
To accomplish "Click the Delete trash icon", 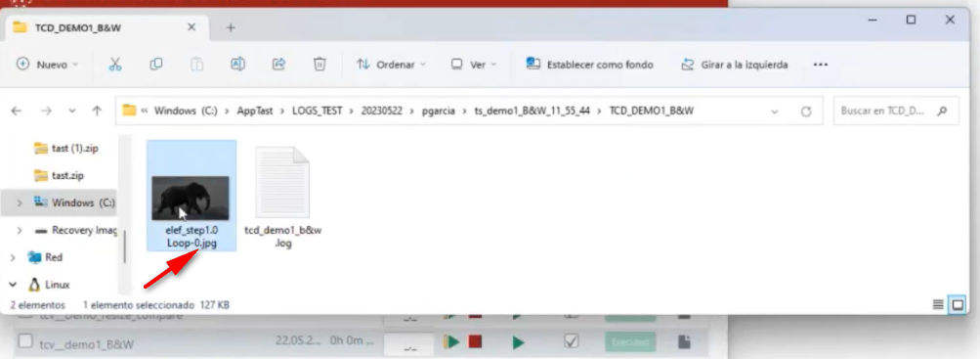I will point(320,65).
